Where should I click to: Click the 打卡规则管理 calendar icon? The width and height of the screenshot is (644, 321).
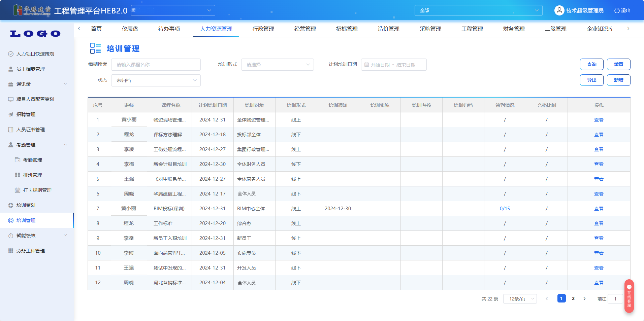click(x=18, y=190)
